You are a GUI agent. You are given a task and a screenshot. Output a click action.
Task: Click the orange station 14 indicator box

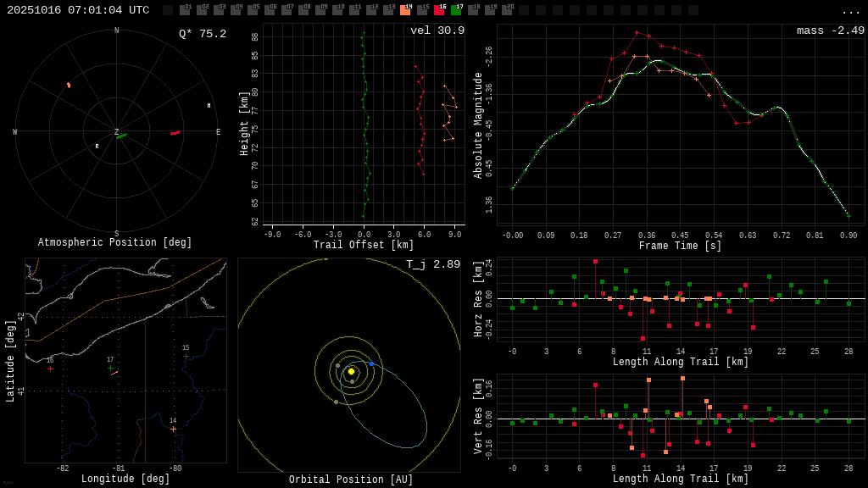[405, 10]
